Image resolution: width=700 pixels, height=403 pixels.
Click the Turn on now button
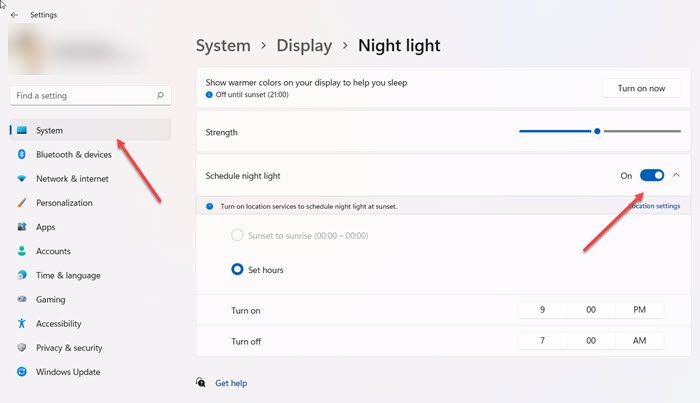click(641, 88)
